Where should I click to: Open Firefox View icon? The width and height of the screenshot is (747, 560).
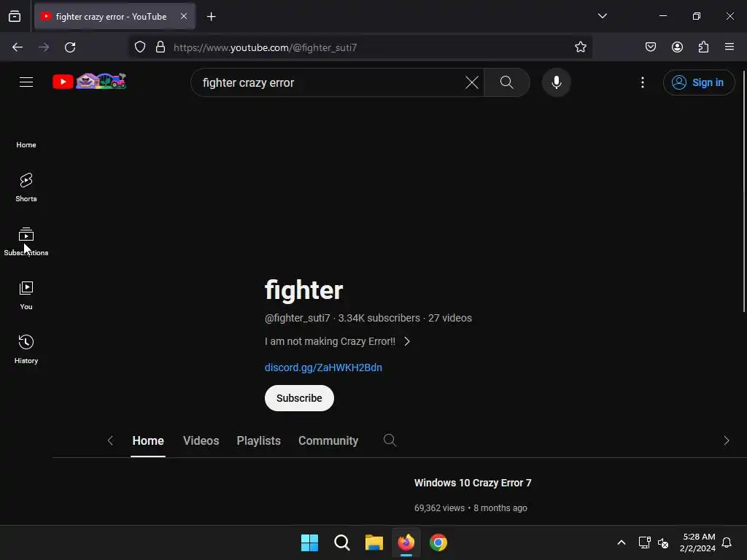[15, 17]
